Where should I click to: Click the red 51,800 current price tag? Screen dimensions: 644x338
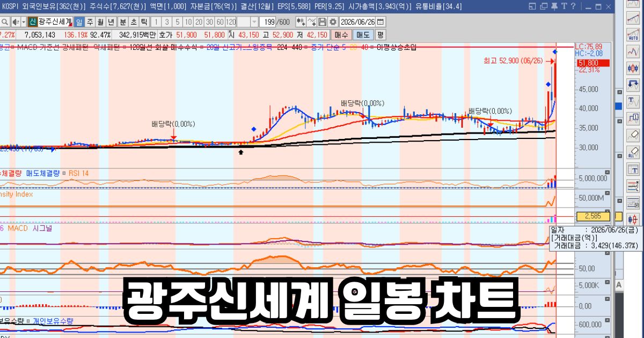pos(592,63)
